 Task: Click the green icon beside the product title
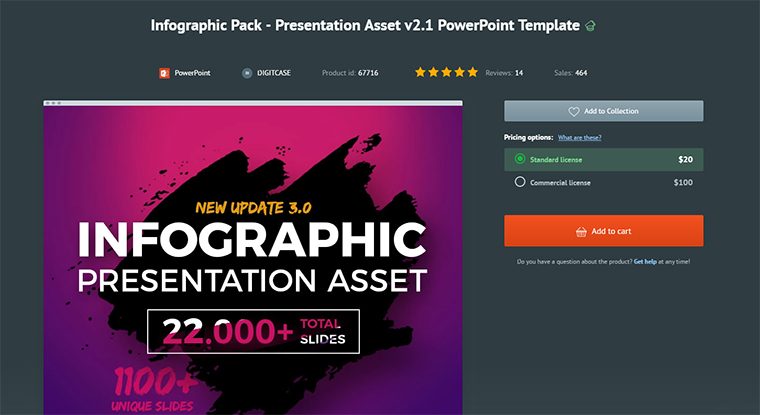[591, 25]
